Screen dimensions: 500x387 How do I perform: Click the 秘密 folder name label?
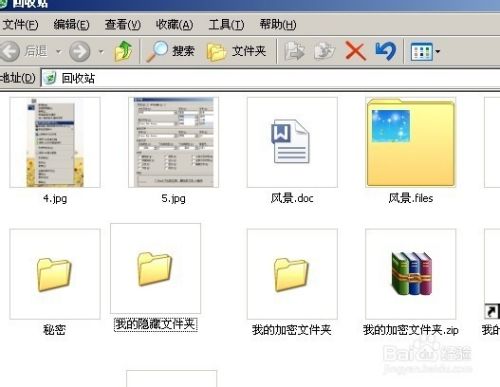[x=54, y=330]
